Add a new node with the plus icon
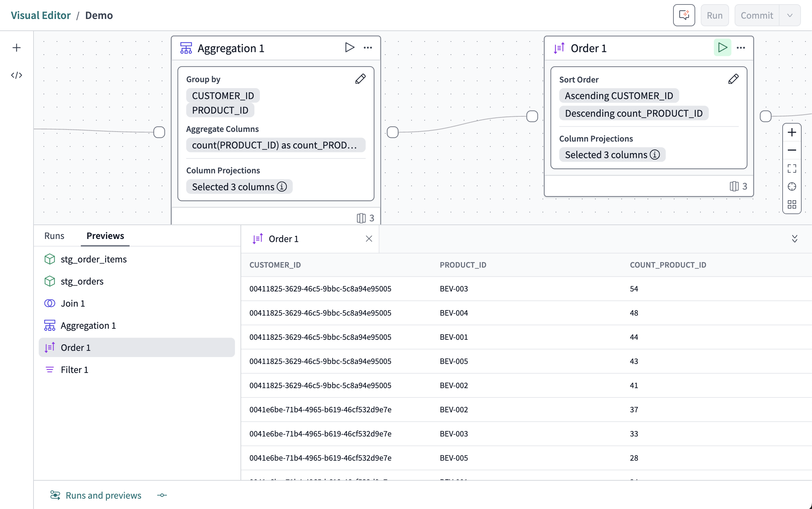Viewport: 812px width, 509px height. (x=16, y=48)
